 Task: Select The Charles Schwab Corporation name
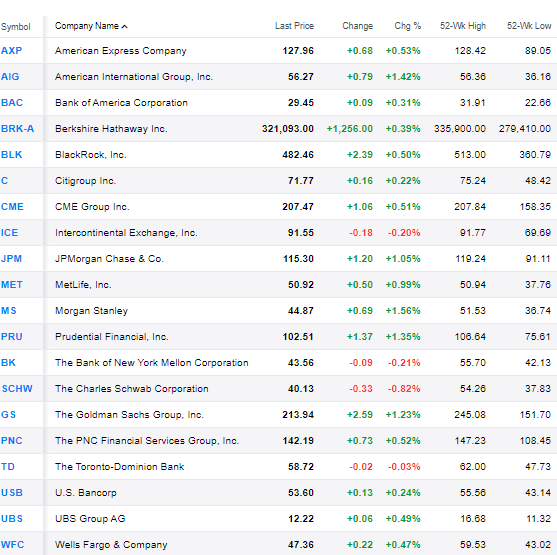132,388
